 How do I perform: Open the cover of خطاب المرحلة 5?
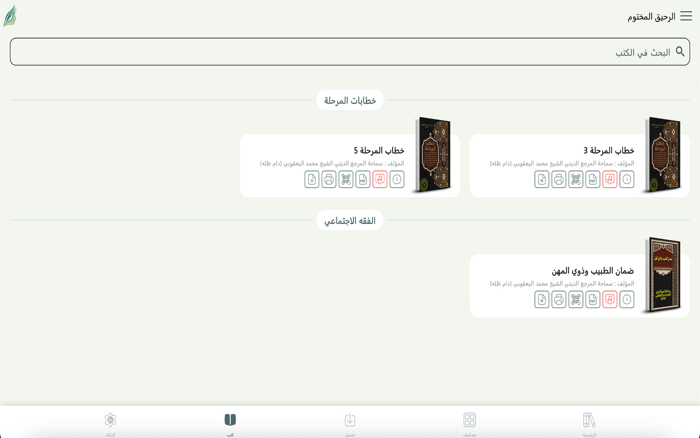(x=433, y=154)
